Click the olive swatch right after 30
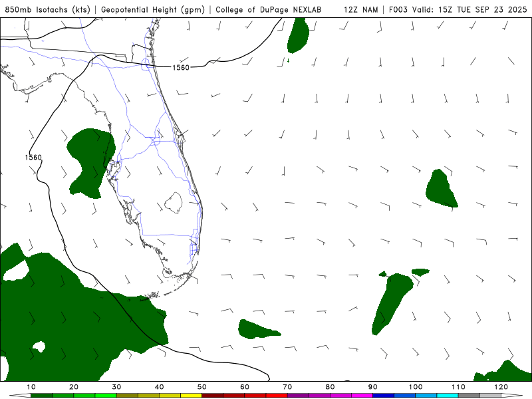Screen dimensions: 532x399 coord(127,396)
